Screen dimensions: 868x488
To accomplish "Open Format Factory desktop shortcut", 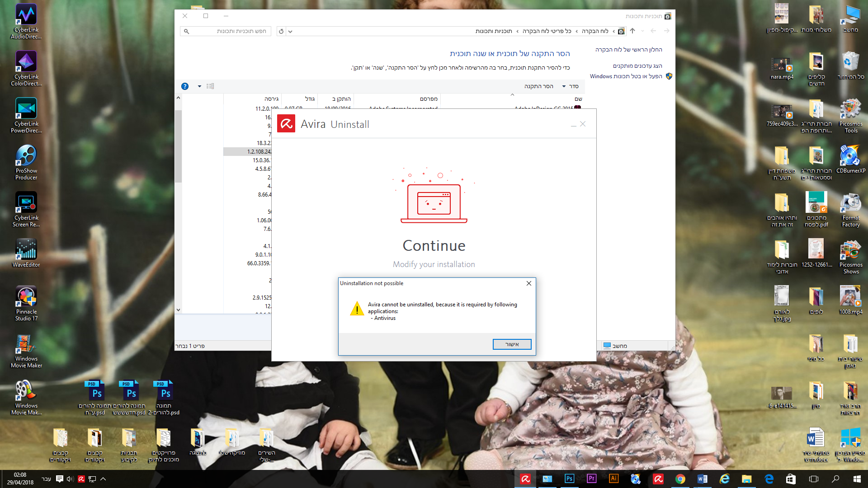I will pos(850,209).
